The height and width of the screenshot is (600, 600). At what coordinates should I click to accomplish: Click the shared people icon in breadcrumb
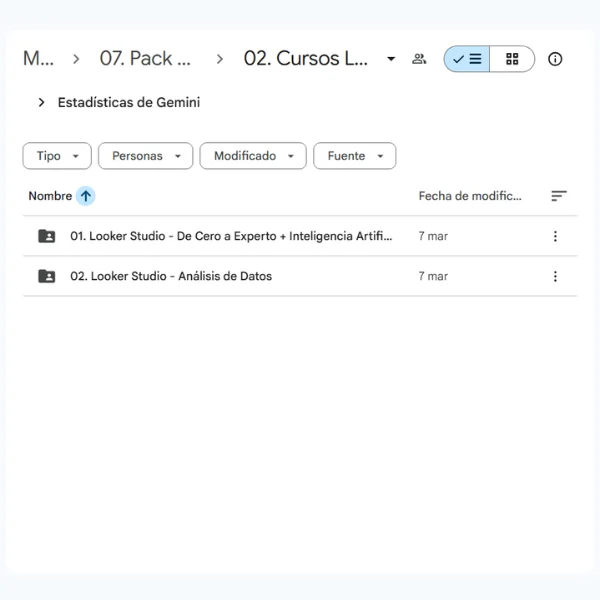[x=419, y=59]
